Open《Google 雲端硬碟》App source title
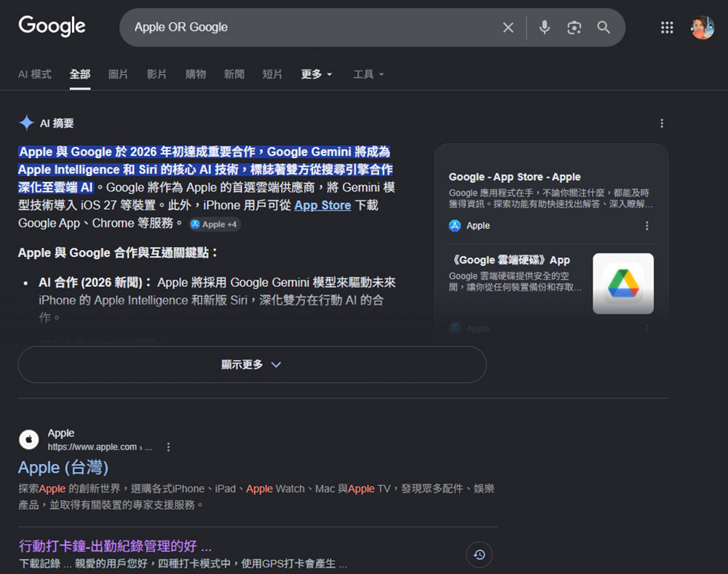 click(x=510, y=260)
